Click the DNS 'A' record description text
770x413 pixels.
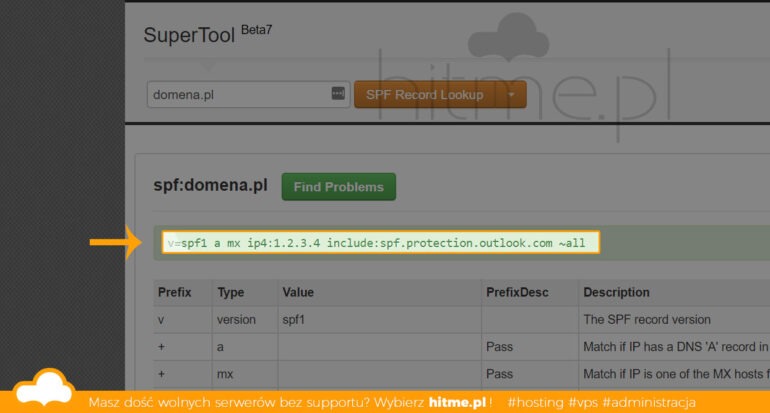[x=676, y=347]
